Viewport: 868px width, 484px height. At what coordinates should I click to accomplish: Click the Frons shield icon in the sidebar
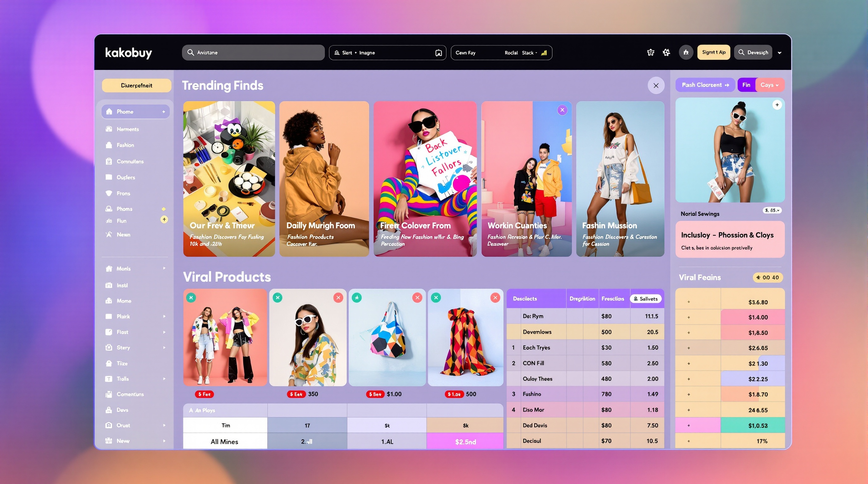pyautogui.click(x=109, y=193)
